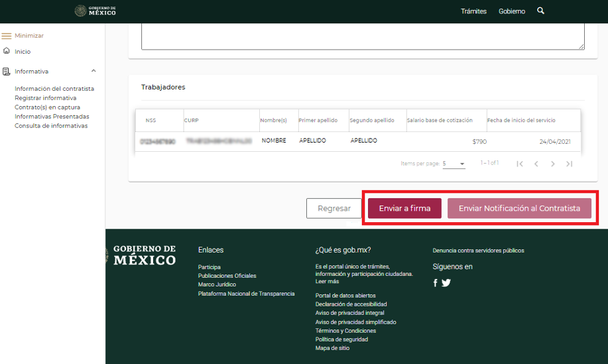Click the Enviar a firma button
The height and width of the screenshot is (364, 608).
404,208
